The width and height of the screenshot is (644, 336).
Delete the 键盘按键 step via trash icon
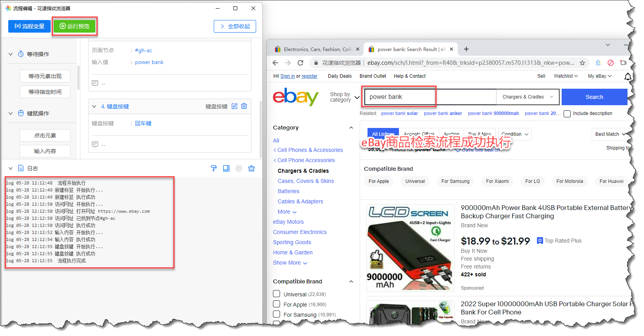244,106
